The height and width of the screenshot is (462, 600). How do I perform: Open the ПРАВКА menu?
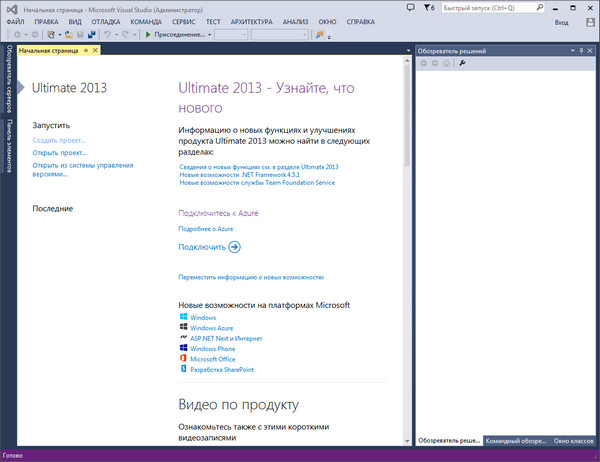tap(46, 22)
